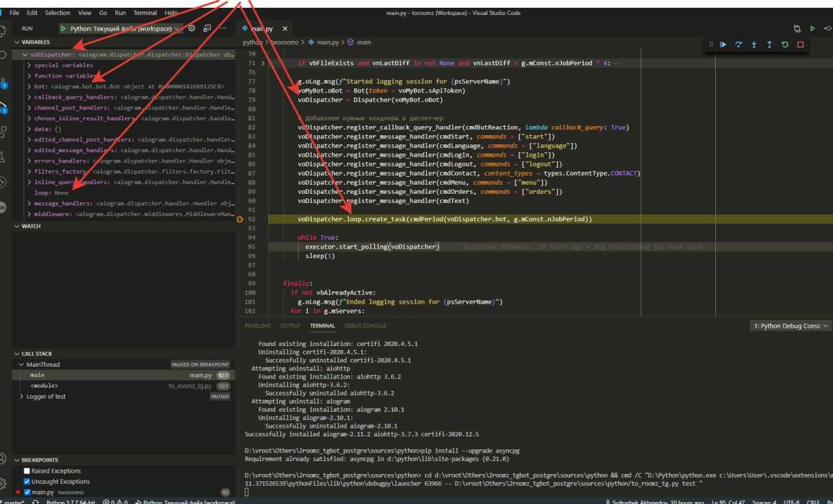The width and height of the screenshot is (833, 504).
Task: Disable Uncaught Exceptions breakpoint
Action: [27, 481]
